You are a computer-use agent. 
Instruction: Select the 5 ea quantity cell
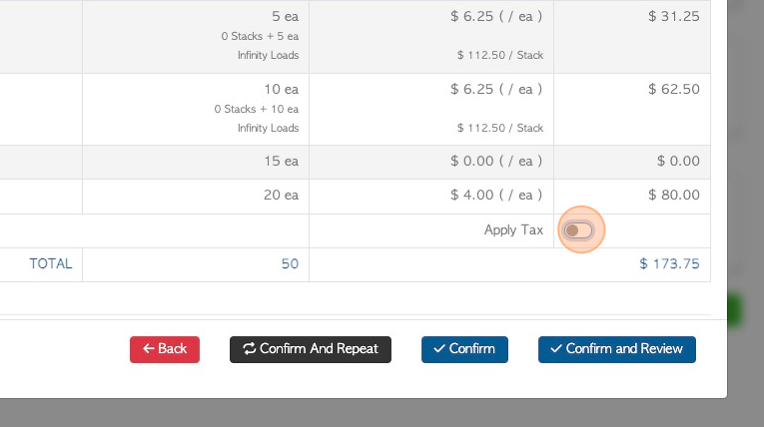tap(284, 17)
